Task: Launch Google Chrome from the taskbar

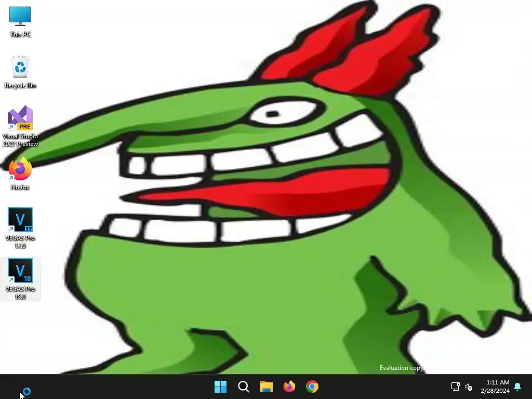Action: click(312, 387)
